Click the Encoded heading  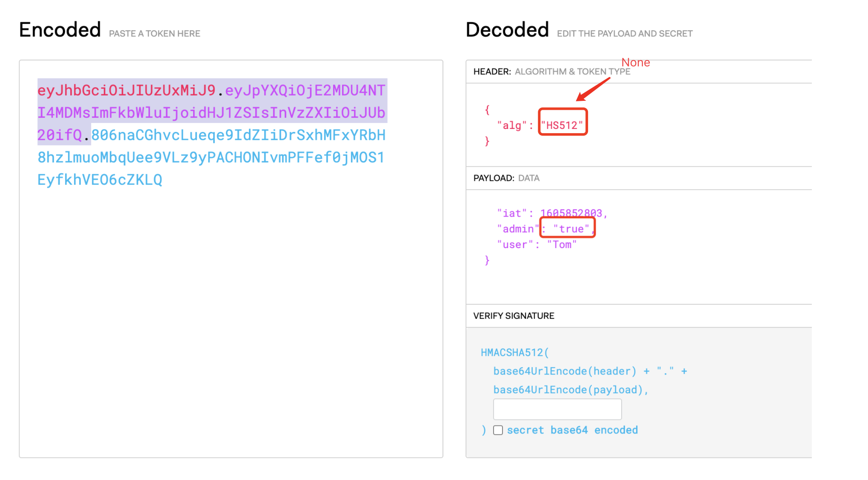click(60, 30)
